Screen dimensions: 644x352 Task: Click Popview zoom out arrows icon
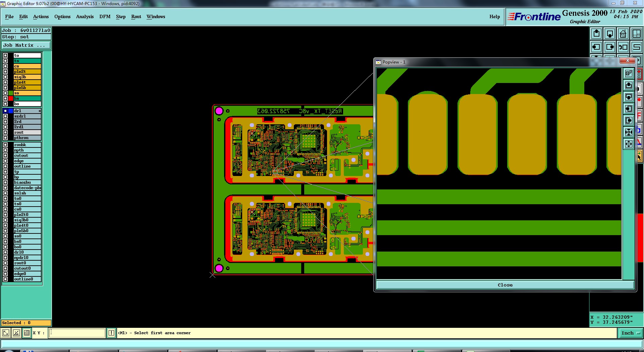click(629, 144)
